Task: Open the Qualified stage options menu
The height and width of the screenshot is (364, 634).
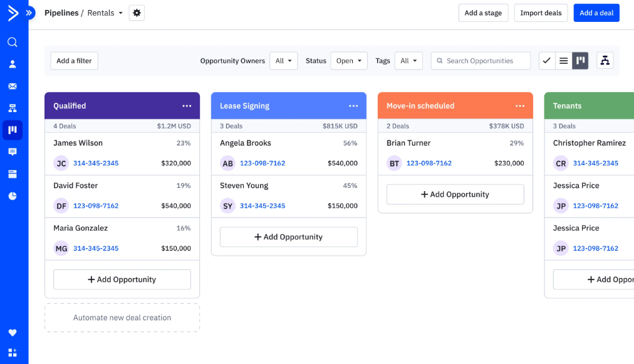Action: point(187,106)
